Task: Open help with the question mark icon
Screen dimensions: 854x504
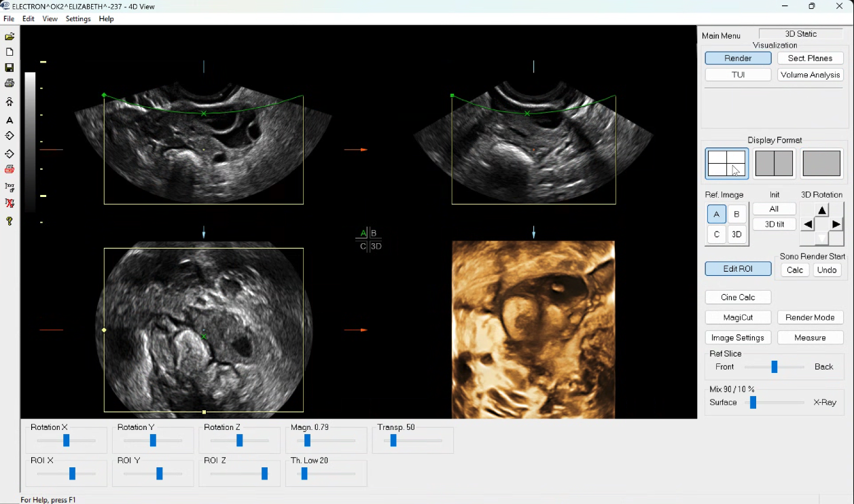Action: 10,221
